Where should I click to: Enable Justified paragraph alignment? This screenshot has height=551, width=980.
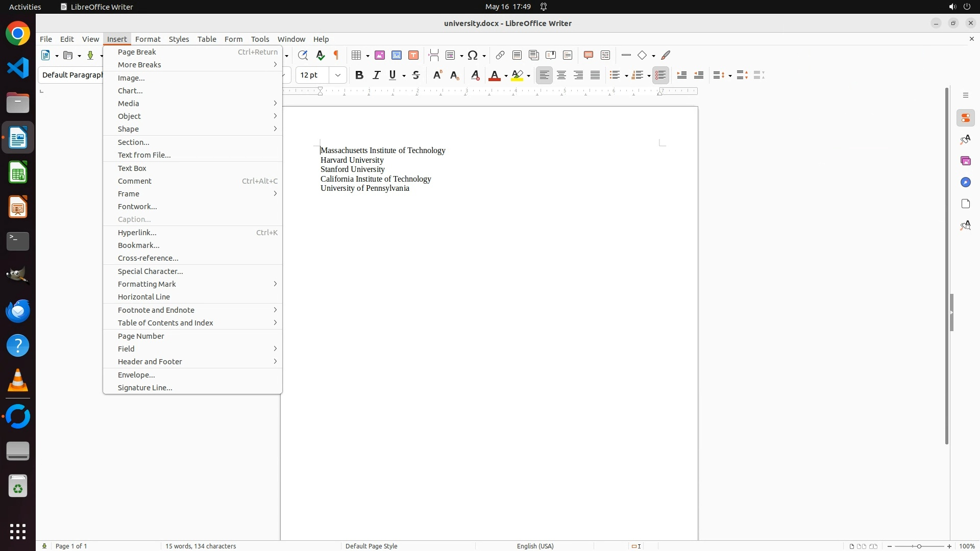click(x=595, y=76)
